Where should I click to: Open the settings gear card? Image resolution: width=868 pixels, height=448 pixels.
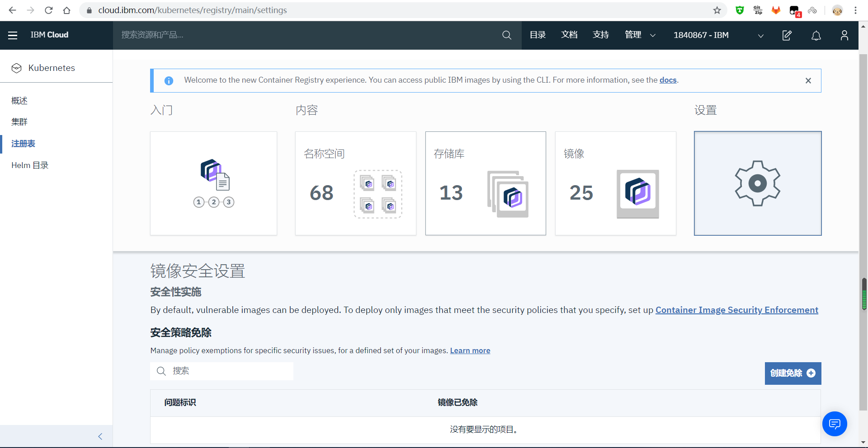tap(758, 183)
